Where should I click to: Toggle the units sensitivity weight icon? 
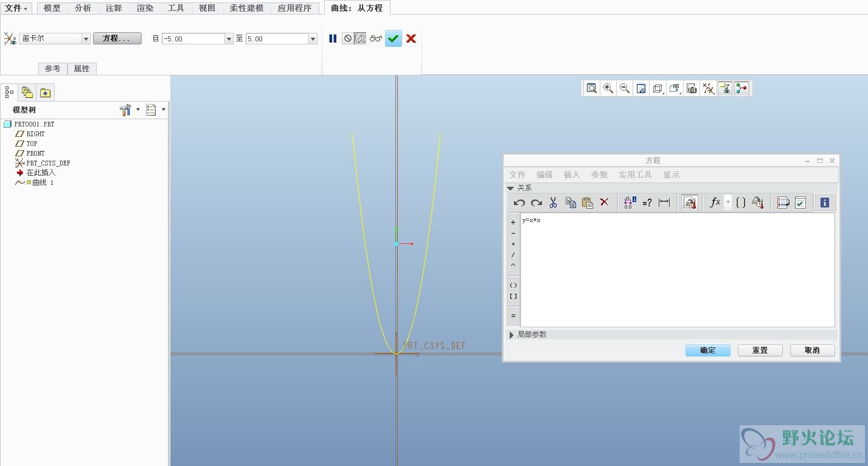coord(689,203)
